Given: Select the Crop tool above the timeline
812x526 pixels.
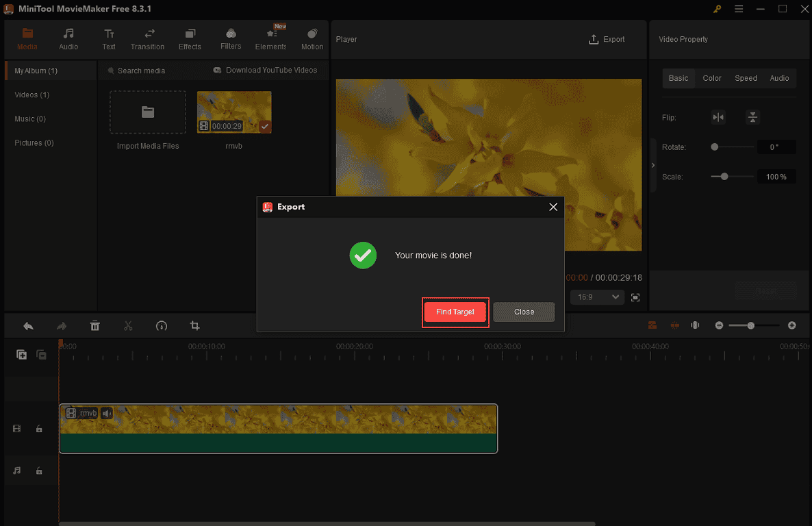Looking at the screenshot, I should click(195, 325).
